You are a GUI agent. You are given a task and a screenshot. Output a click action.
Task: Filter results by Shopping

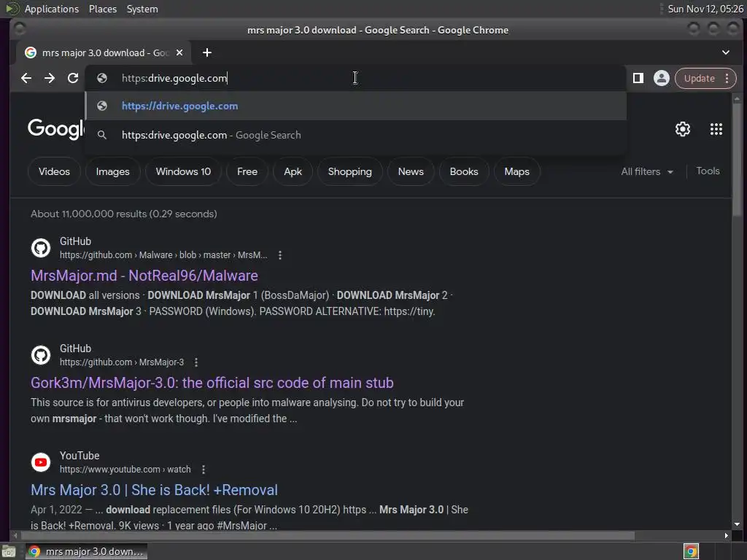(x=349, y=171)
